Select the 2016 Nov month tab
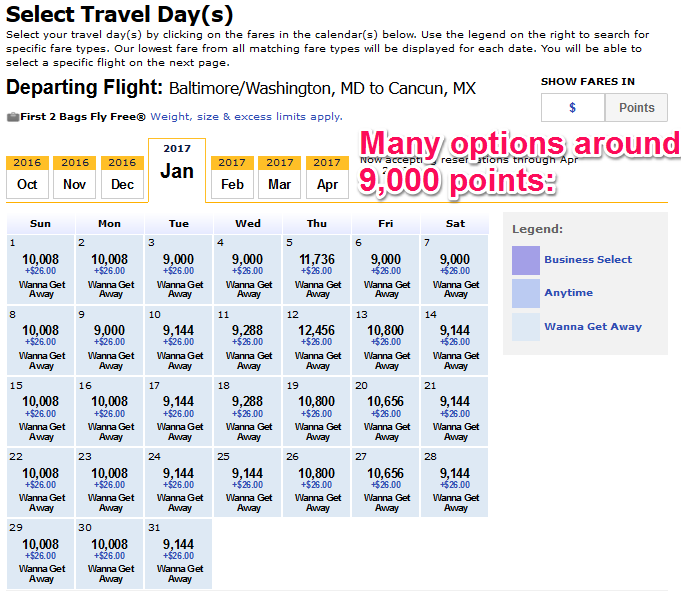 point(75,177)
